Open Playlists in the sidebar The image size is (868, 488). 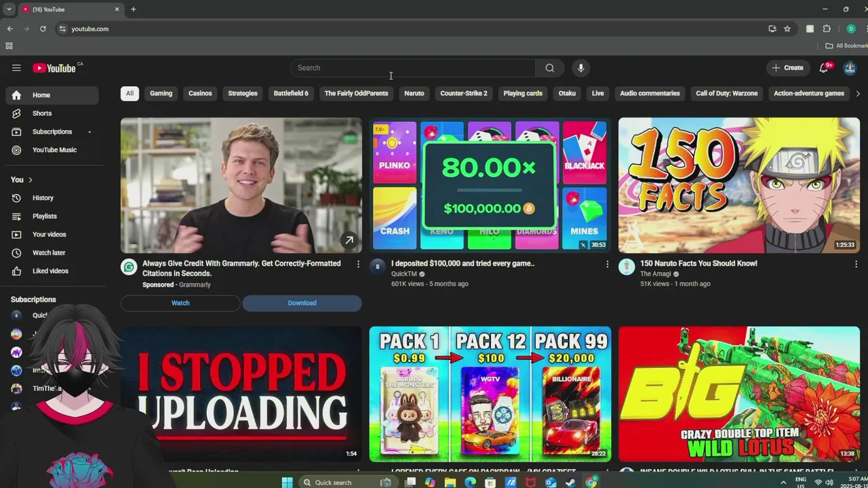point(52,216)
